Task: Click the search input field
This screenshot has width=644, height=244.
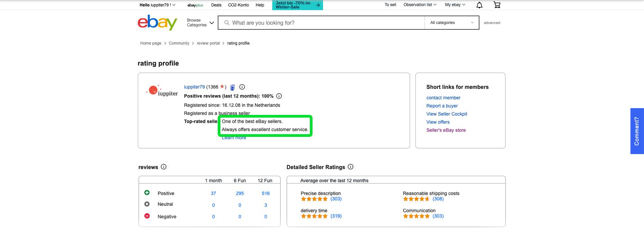Action: click(322, 23)
